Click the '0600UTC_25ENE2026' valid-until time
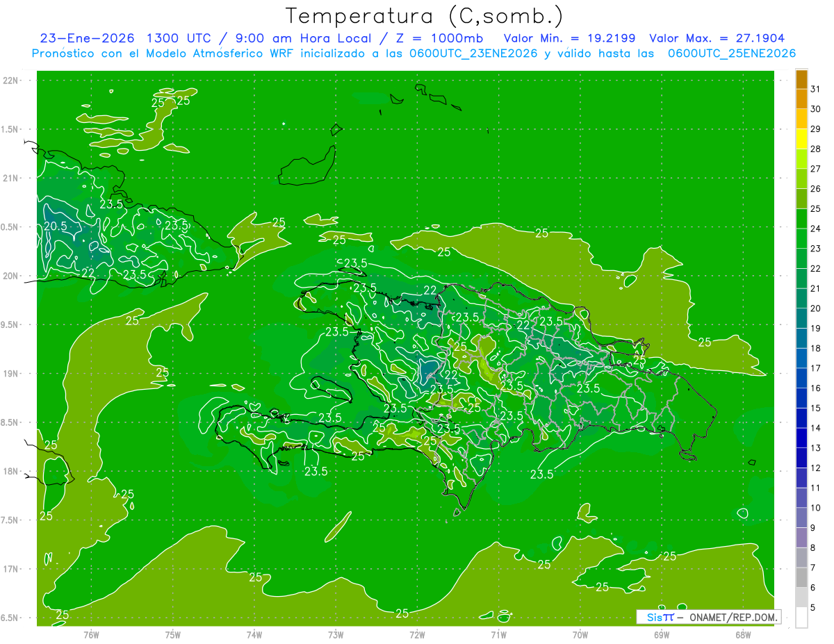Screen dimensions: 834x644 [731, 53]
